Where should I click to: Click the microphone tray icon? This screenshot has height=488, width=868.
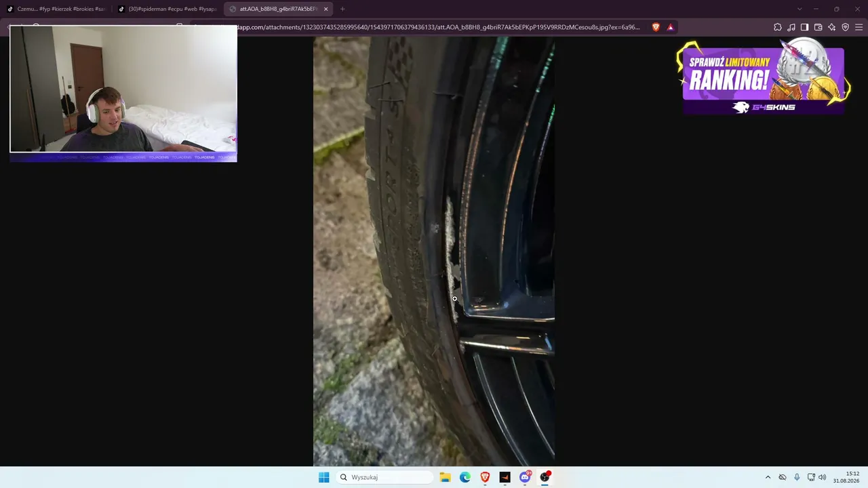click(797, 477)
